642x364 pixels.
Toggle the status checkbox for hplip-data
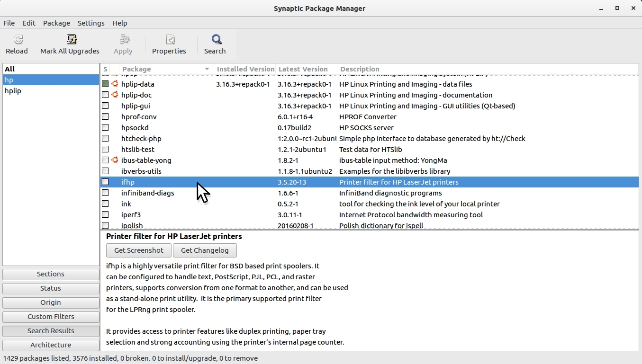pos(105,84)
